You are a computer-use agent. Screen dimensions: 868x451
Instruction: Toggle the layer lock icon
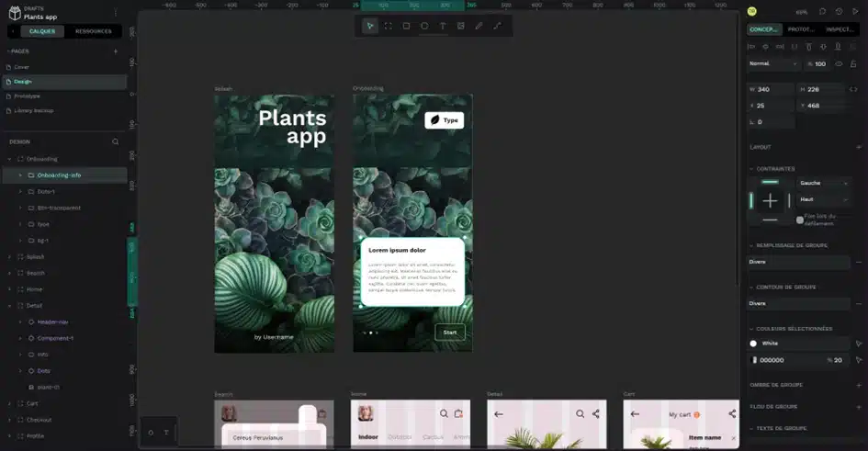853,64
